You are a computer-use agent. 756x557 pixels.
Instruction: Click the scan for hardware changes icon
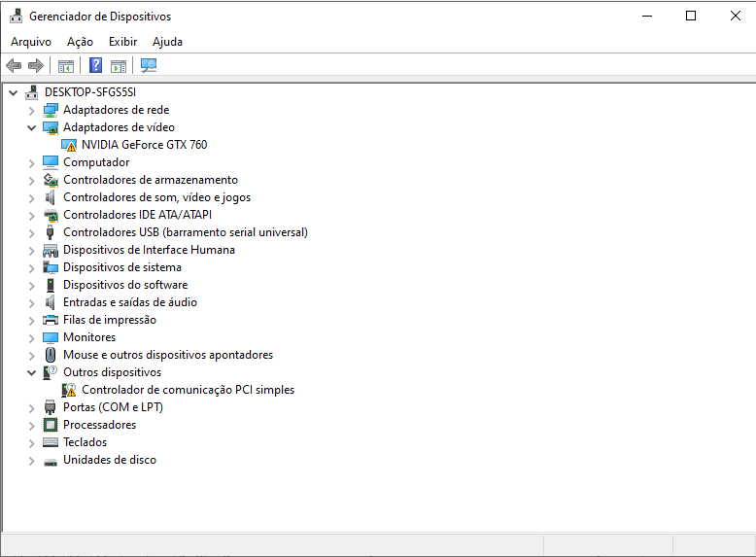[x=149, y=65]
